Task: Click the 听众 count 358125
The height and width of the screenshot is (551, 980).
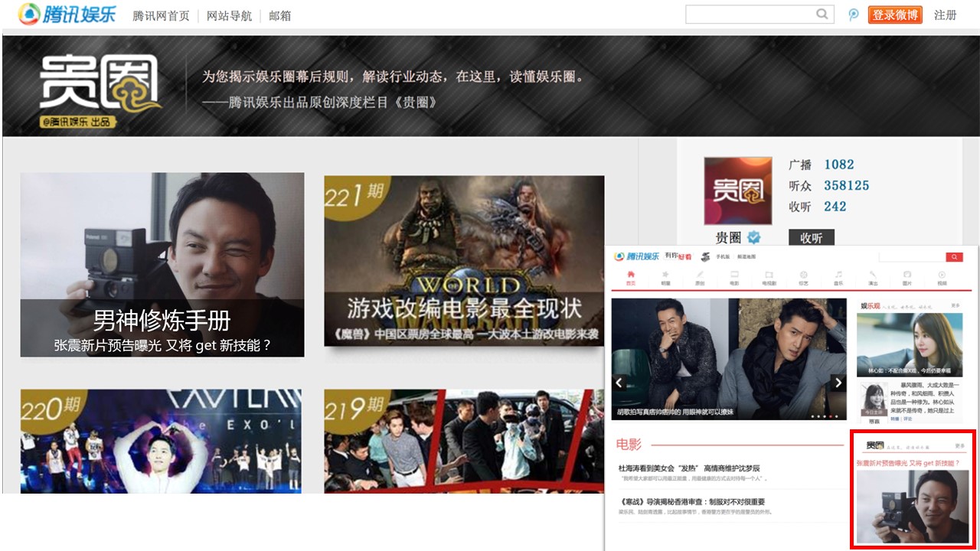Action: 847,186
